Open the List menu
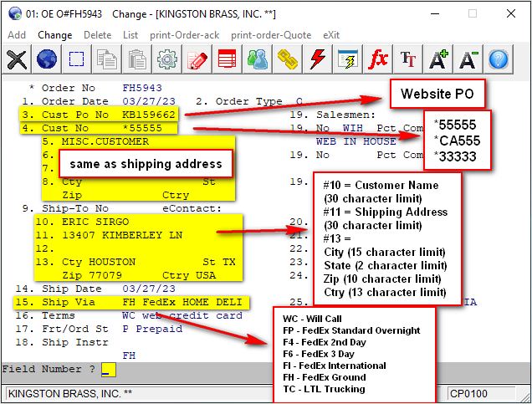Image resolution: width=532 pixels, height=404 pixels. (x=130, y=35)
